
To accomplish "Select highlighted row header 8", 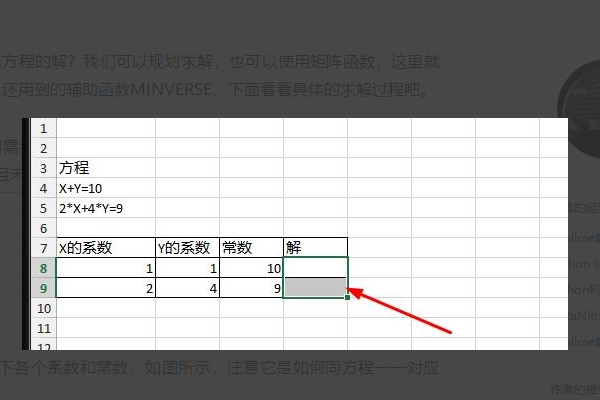I will [x=44, y=268].
